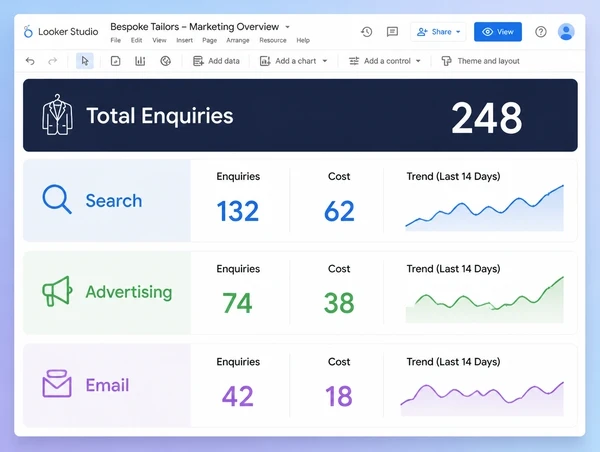This screenshot has width=600, height=452.
Task: Click the Add data icon
Action: tap(198, 61)
